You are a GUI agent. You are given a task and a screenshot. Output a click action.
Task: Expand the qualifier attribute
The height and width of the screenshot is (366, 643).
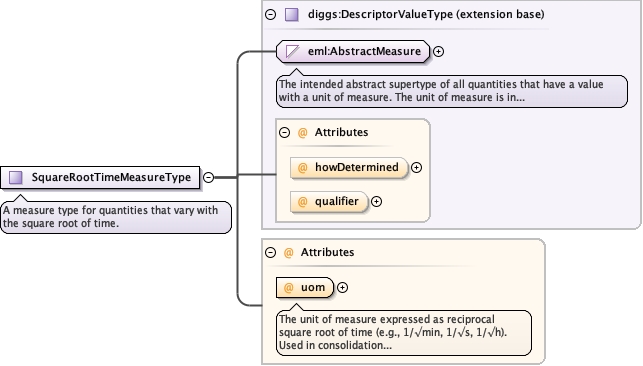[376, 202]
